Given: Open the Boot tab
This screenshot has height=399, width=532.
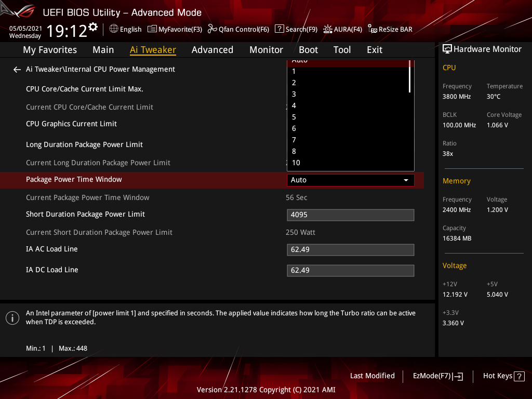Looking at the screenshot, I should click(308, 50).
